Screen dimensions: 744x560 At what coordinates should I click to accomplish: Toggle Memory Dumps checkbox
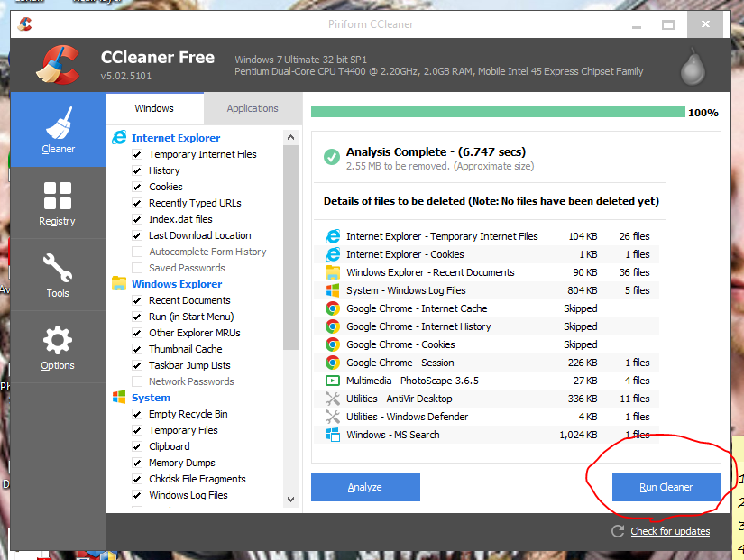(137, 463)
